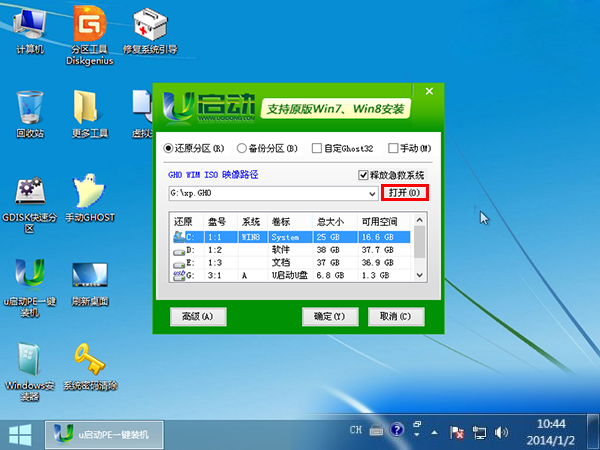600x450 pixels.
Task: Click the 系统 column header
Action: pos(251,222)
